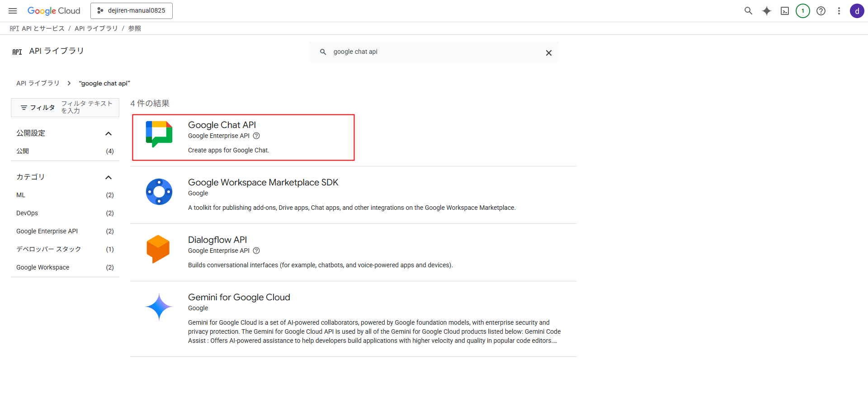The width and height of the screenshot is (868, 412).
Task: Filter results by DevOps category
Action: click(27, 213)
